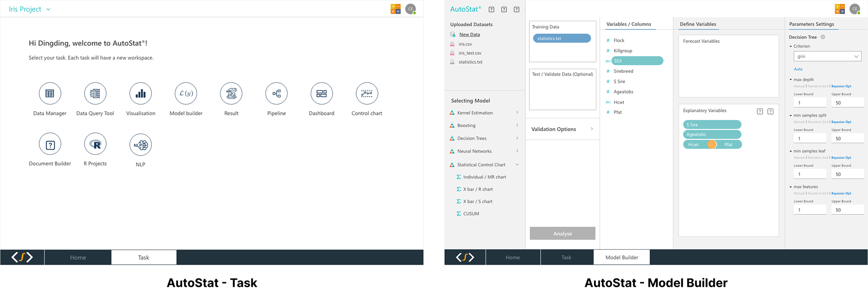Select Random Grid mode for max depth

point(818,86)
